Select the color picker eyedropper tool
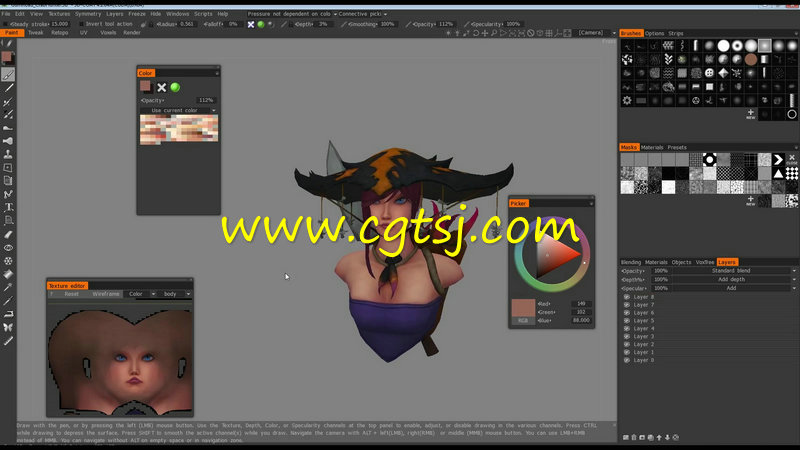Screen dimensions: 800x450 point(8,287)
